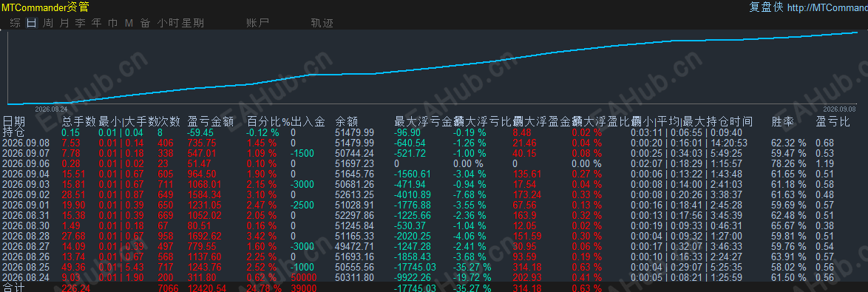The width and height of the screenshot is (868, 292).
Task: Click the 2026.09.08 chart axis label
Action: [839, 109]
